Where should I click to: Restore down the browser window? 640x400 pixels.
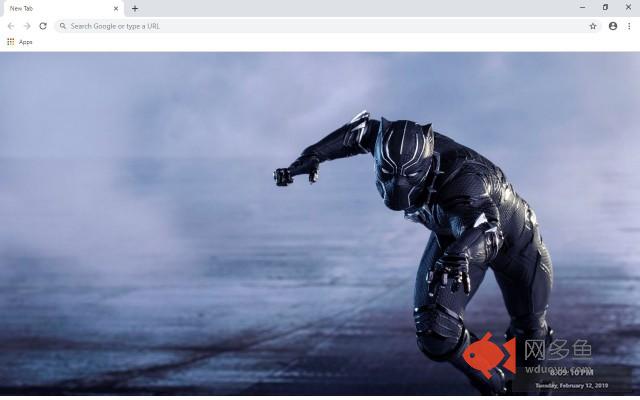(605, 7)
